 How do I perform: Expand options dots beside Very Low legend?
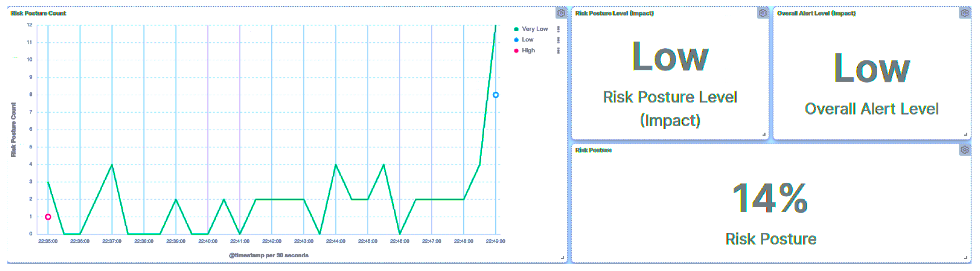(x=558, y=29)
